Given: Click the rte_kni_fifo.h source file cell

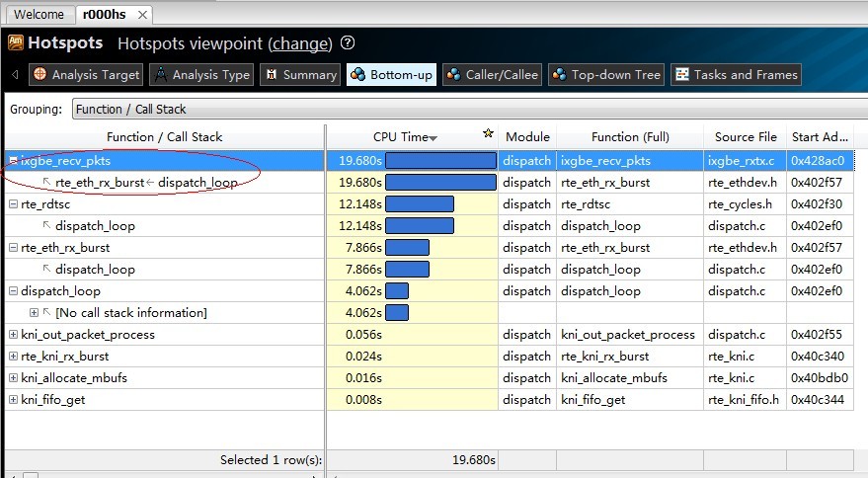Looking at the screenshot, I should click(x=745, y=400).
